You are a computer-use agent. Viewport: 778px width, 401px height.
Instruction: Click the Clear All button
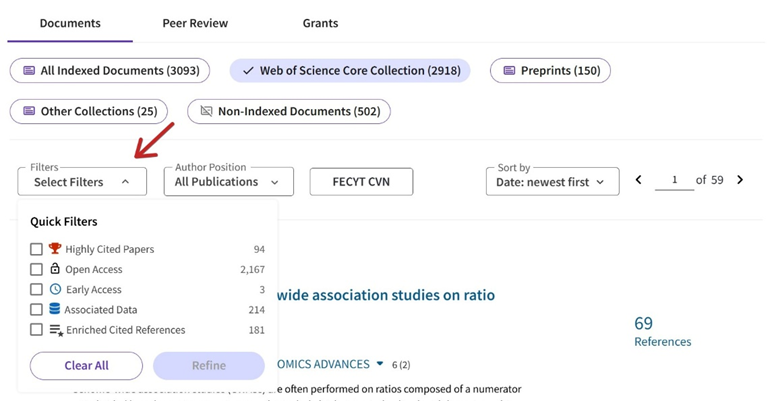click(86, 366)
